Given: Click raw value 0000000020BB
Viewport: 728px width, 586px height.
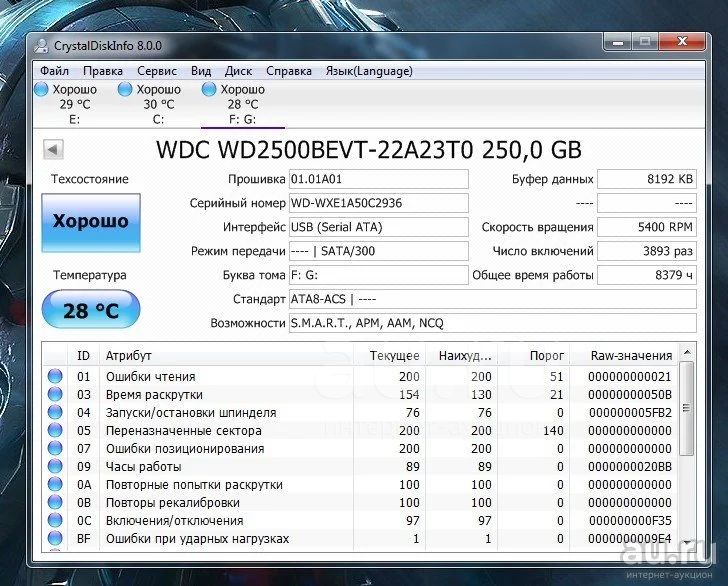Looking at the screenshot, I should pos(630,466).
